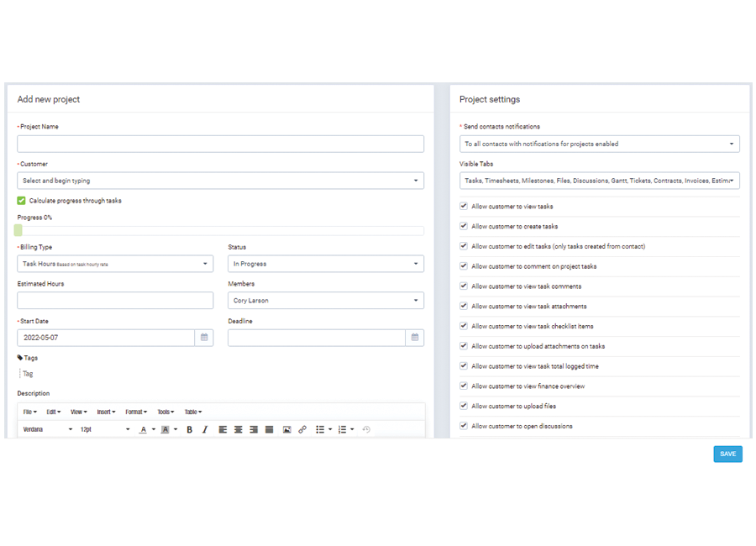Expand the Billing Type dropdown
The image size is (756, 546).
point(115,264)
